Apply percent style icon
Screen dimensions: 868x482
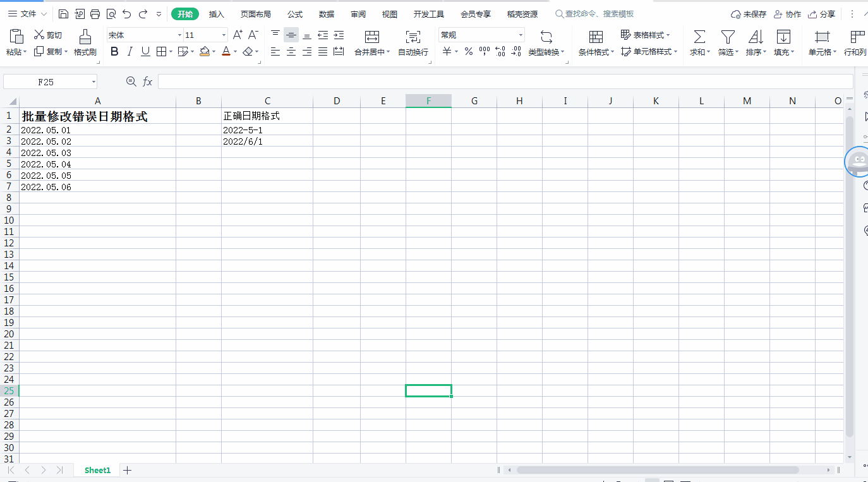coord(469,52)
